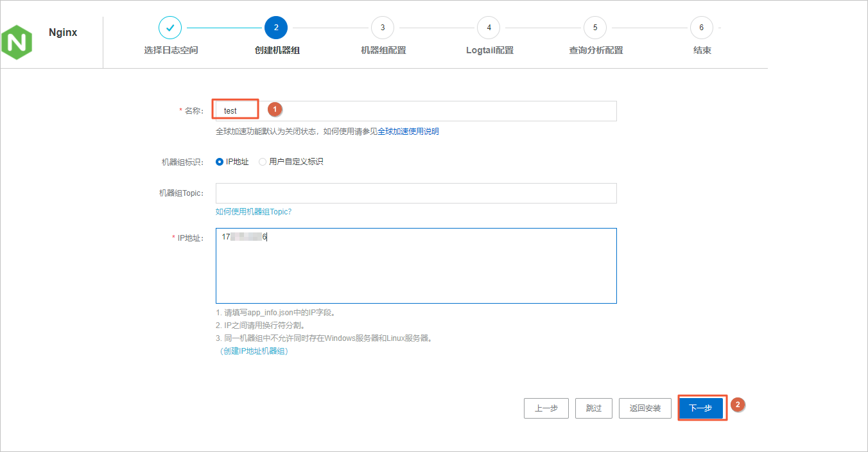Open the 全球加速使用说明 link
Viewport: 868px width, 452px height.
pos(408,132)
